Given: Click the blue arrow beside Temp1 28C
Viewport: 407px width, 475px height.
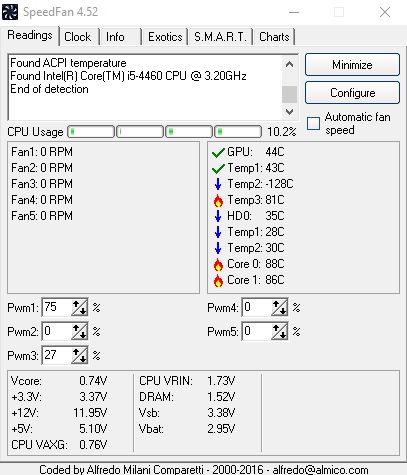Looking at the screenshot, I should pyautogui.click(x=218, y=232).
